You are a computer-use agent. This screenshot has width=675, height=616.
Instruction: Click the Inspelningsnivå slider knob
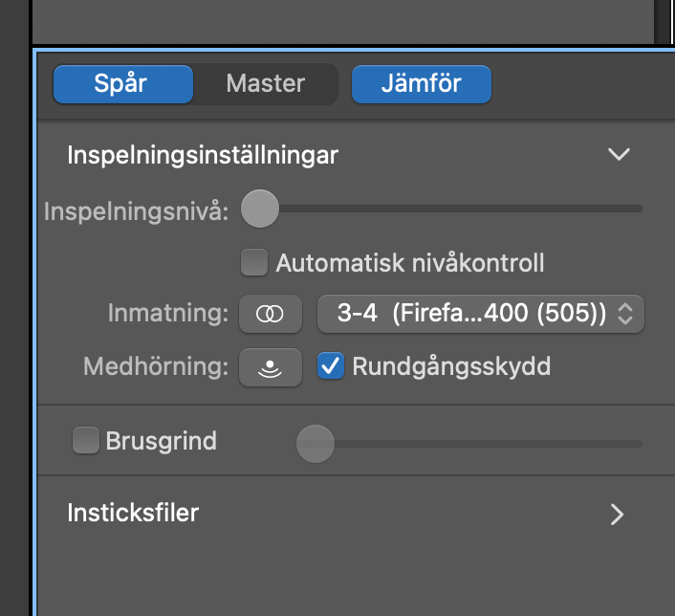point(259,209)
